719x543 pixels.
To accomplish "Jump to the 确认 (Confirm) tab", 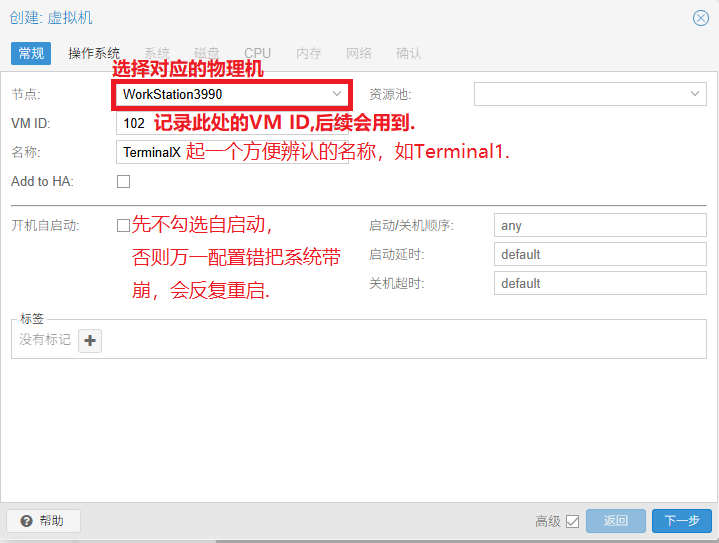I will [x=409, y=53].
